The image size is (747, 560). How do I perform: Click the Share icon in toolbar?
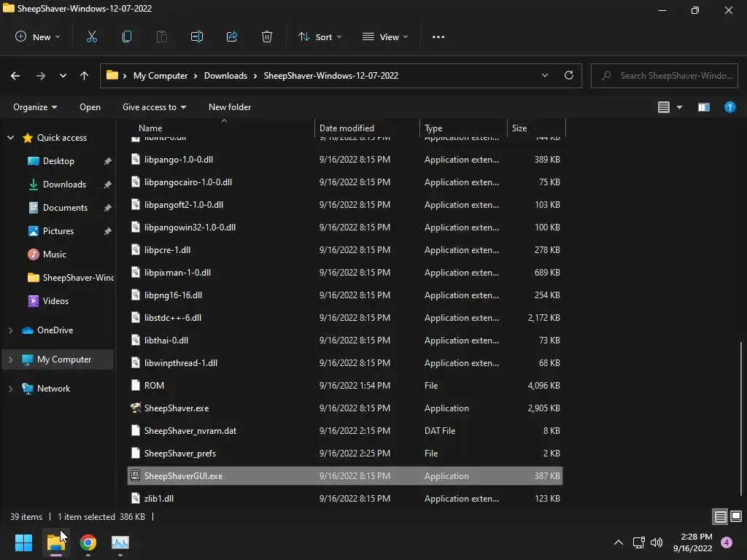232,36
